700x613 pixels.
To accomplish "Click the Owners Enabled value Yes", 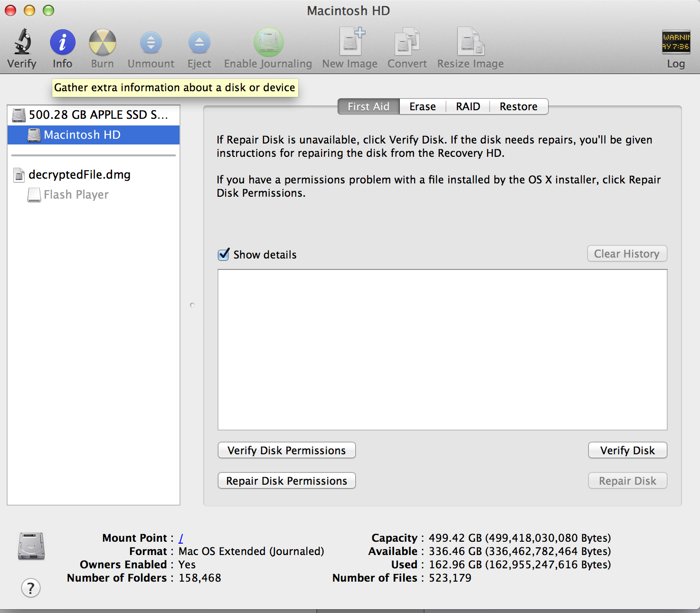I will point(187,565).
